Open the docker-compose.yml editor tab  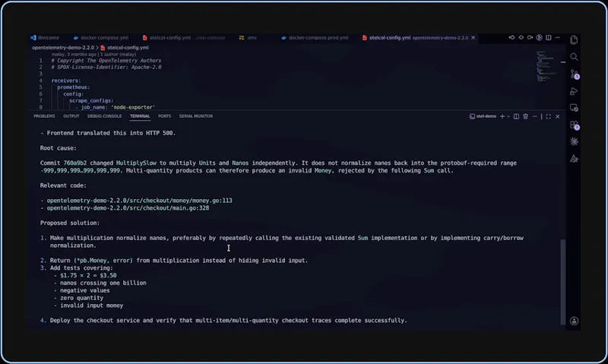[101, 37]
